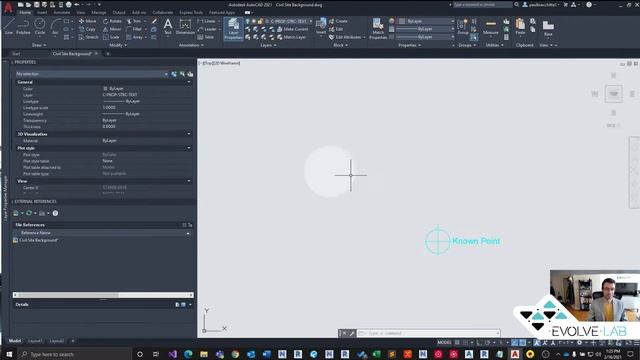Image resolution: width=640 pixels, height=360 pixels.
Task: Activate the Scale command
Action: click(x=111, y=37)
